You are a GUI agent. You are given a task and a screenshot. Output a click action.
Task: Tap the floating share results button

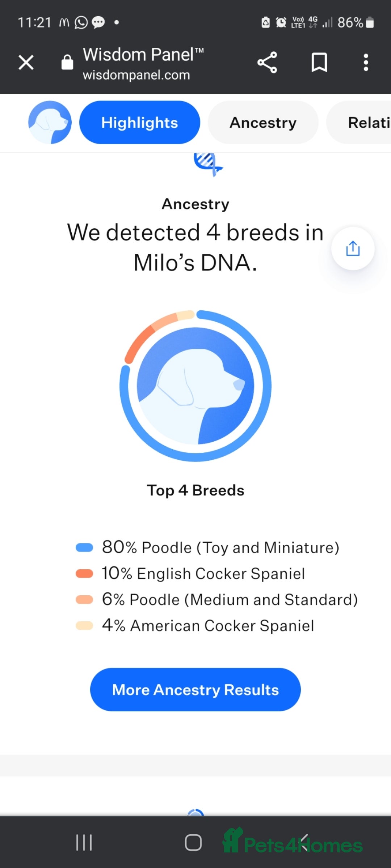point(353,248)
